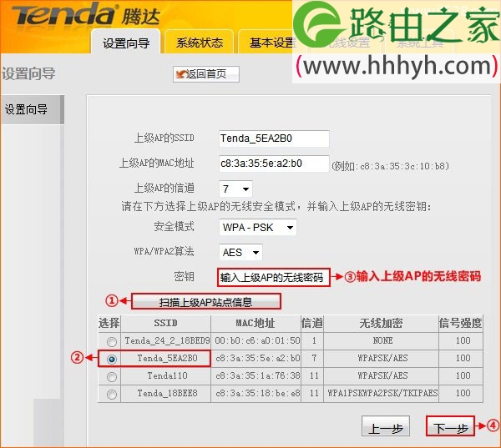501x448 pixels.
Task: Click the 下一步 button
Action: (x=451, y=426)
